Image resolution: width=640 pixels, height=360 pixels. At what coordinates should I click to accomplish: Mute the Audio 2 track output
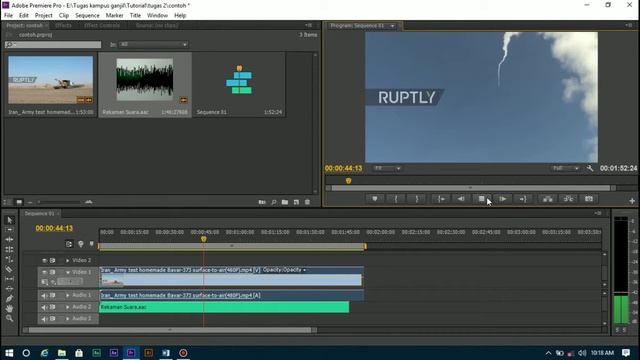[x=44, y=307]
